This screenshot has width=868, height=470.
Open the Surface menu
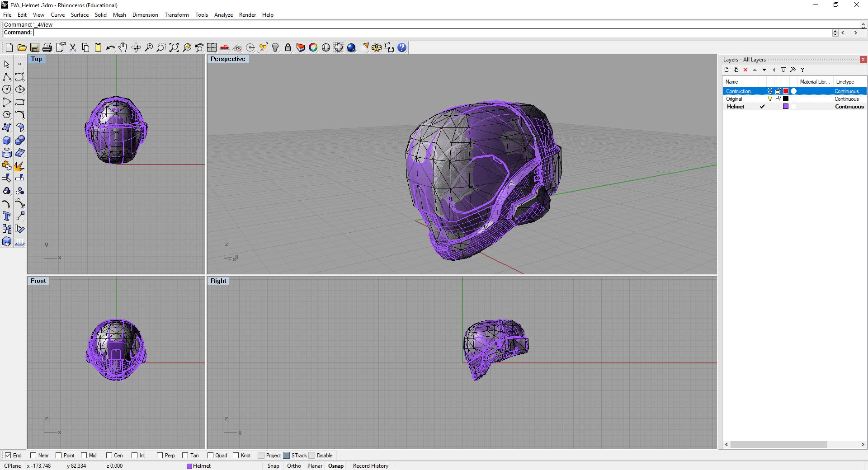point(80,15)
